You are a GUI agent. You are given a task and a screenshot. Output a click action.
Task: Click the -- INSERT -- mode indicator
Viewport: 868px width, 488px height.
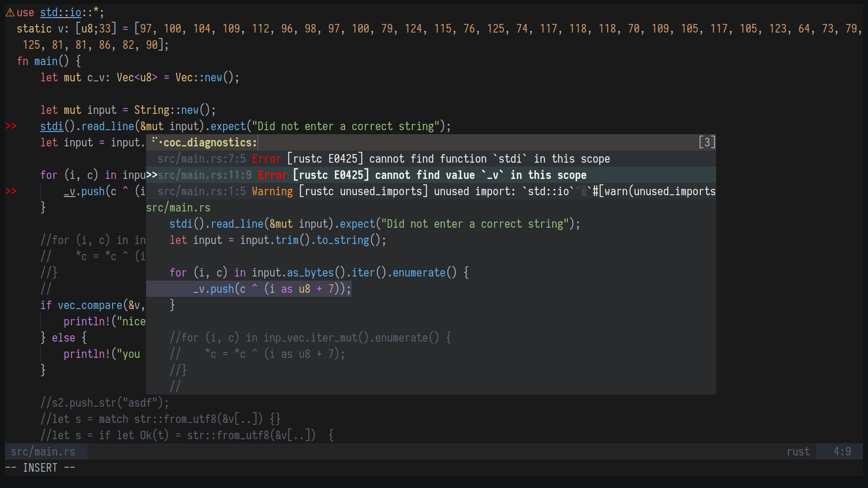click(x=40, y=468)
